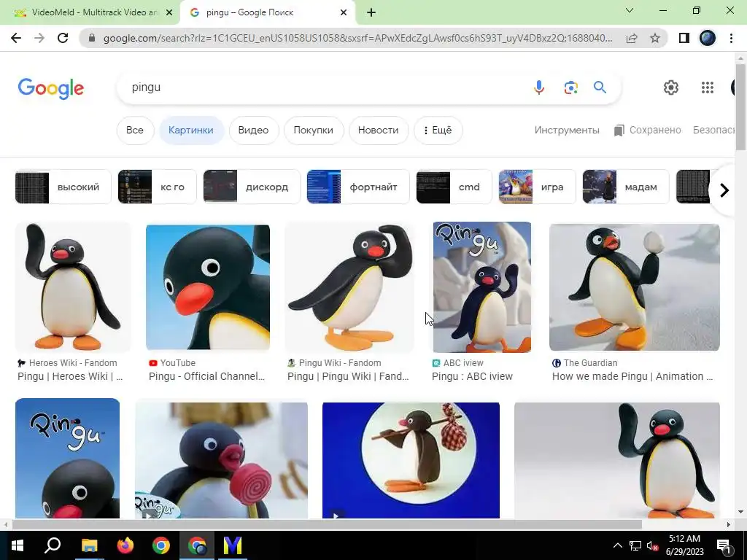Open the Google apps grid
The height and width of the screenshot is (560, 747).
tap(708, 87)
